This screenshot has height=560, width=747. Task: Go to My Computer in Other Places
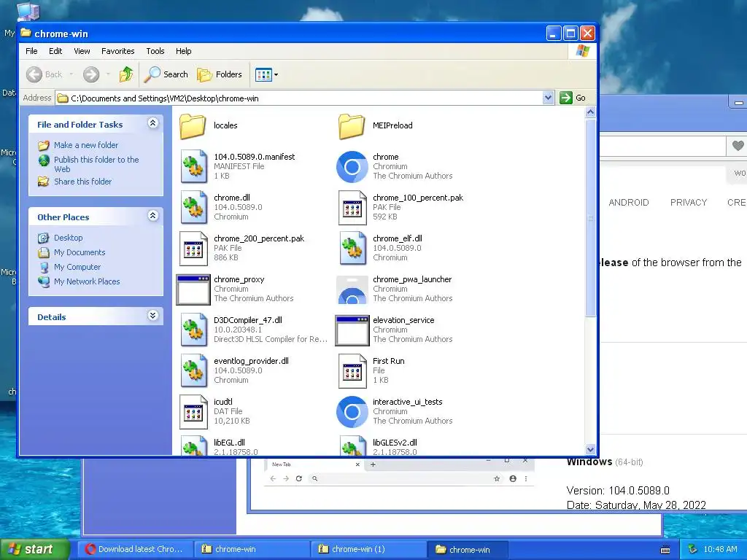click(77, 267)
